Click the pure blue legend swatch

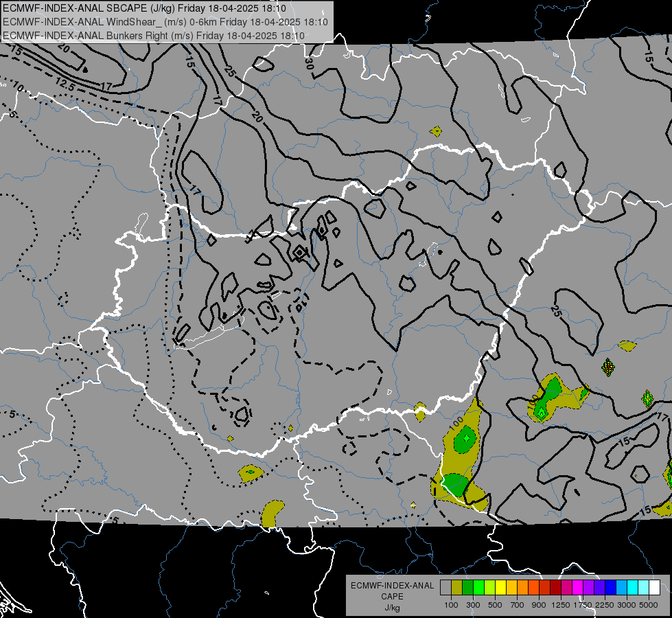[x=611, y=587]
